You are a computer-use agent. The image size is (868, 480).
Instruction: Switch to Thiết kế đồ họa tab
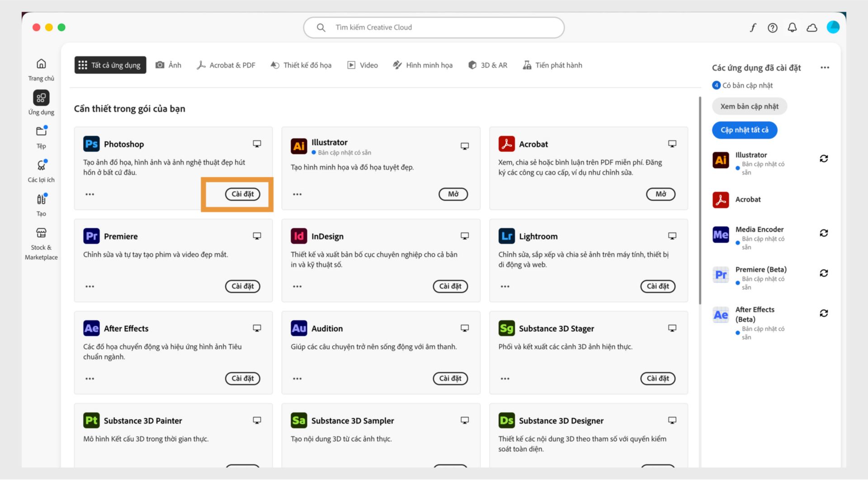[x=301, y=65]
